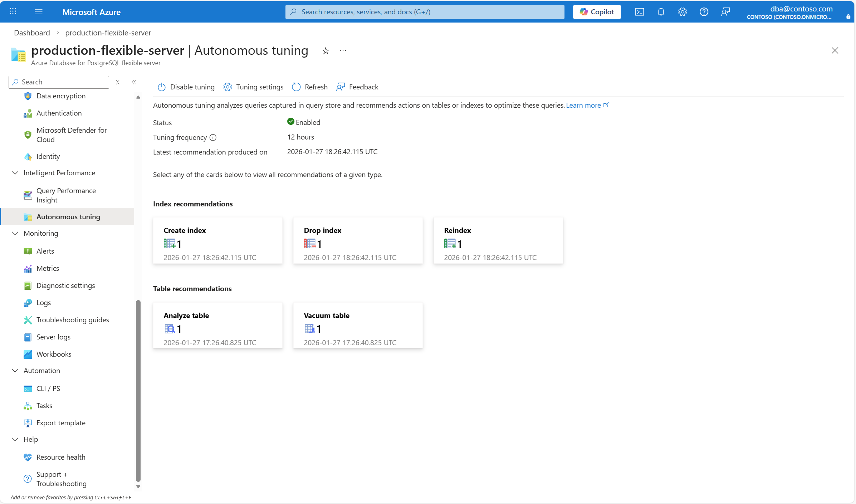
Task: Click the portal settings gear icon
Action: click(x=682, y=12)
